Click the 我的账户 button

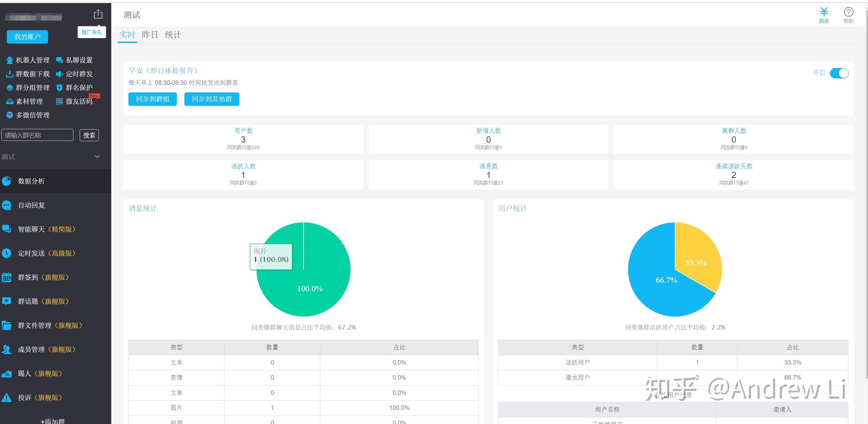click(27, 37)
